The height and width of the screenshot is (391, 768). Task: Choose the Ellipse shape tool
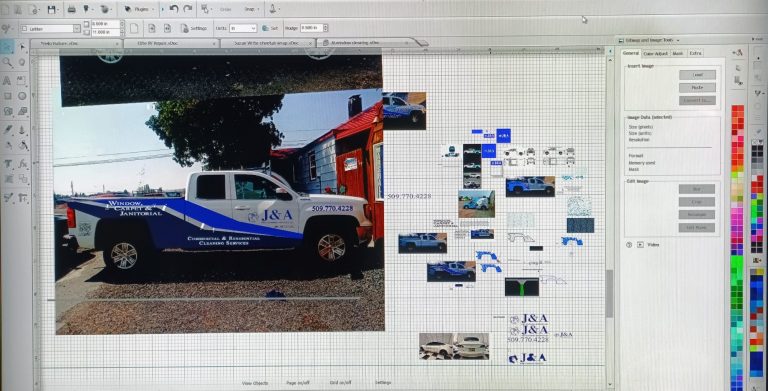[22, 96]
